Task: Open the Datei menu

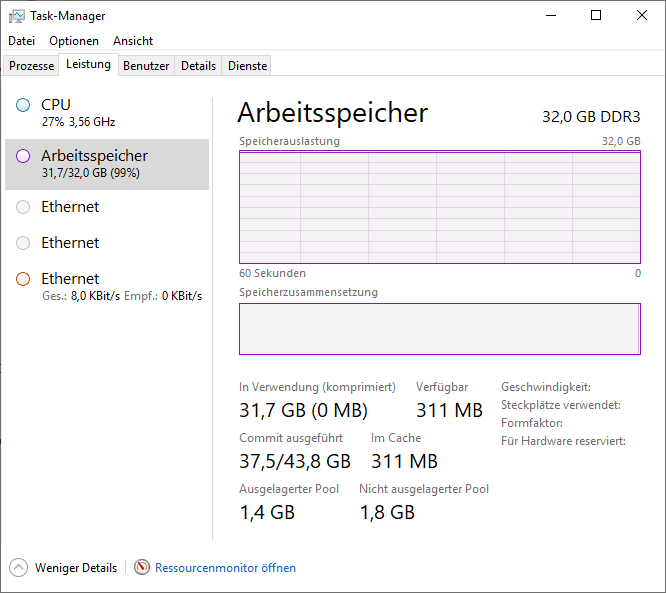Action: point(21,41)
